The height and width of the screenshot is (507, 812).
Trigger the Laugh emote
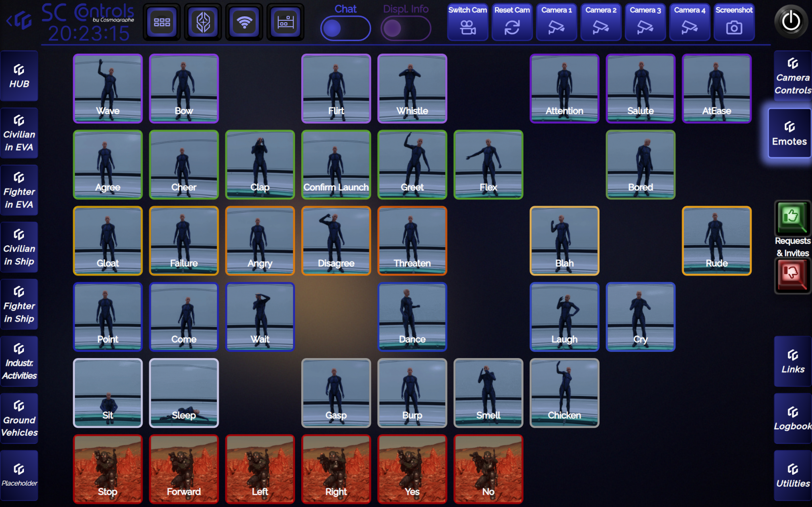pyautogui.click(x=564, y=317)
